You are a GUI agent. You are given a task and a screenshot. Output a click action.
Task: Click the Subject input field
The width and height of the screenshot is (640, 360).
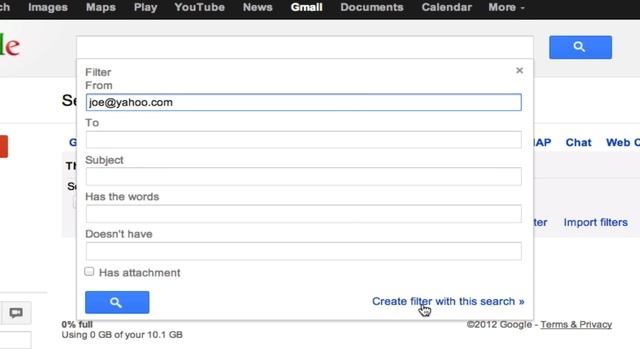click(x=303, y=176)
